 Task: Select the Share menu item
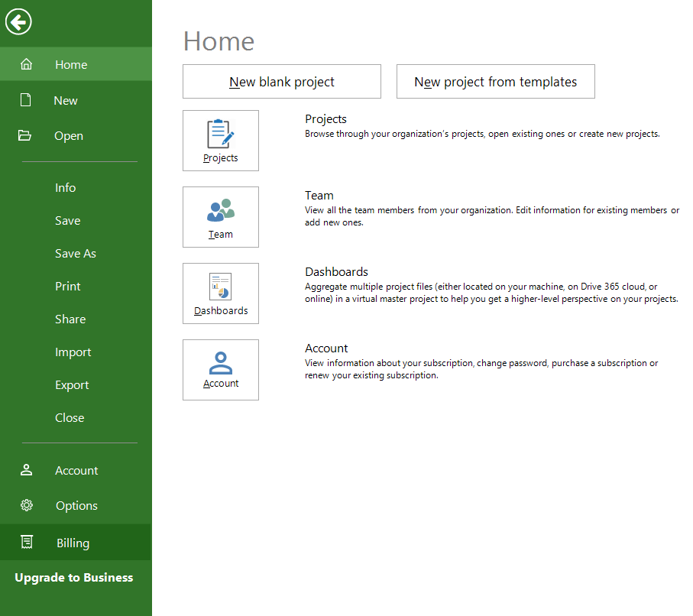(70, 319)
